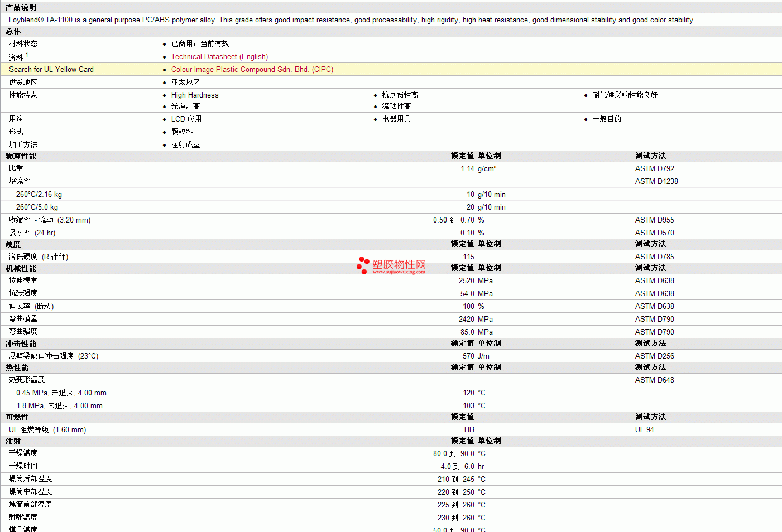Click the '已商用: 当前有效' status entry
This screenshot has height=532, width=782.
(200, 44)
